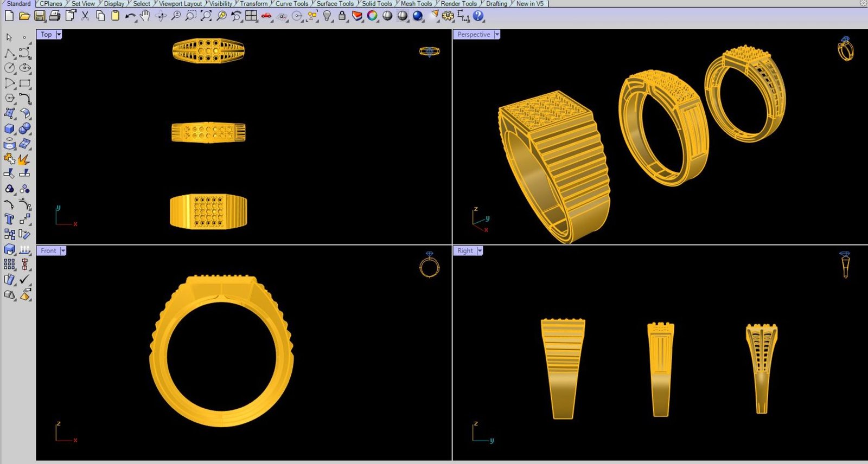The image size is (868, 464).
Task: Click the Save file icon
Action: pos(40,16)
